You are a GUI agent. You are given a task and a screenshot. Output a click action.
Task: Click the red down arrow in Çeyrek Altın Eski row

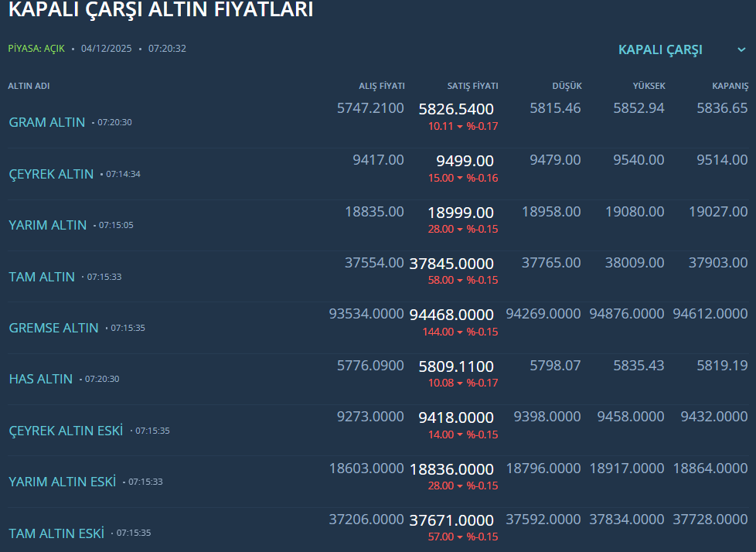tap(460, 435)
